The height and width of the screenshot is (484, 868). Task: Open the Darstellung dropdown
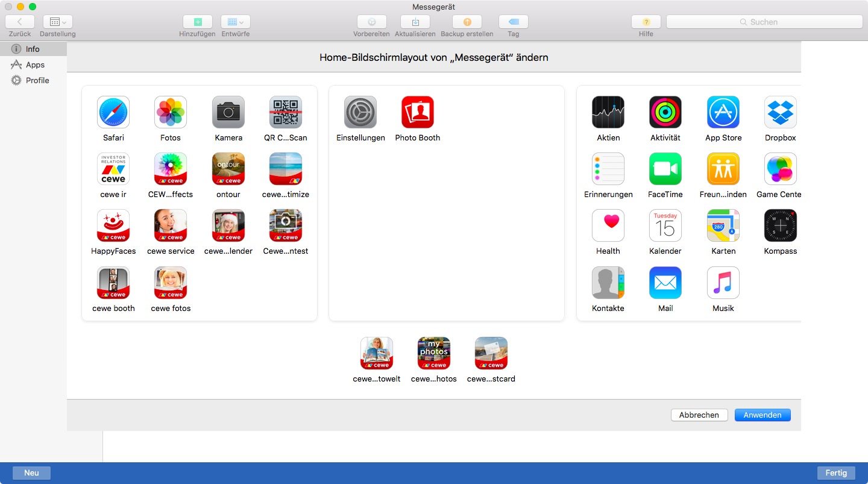click(x=57, y=21)
